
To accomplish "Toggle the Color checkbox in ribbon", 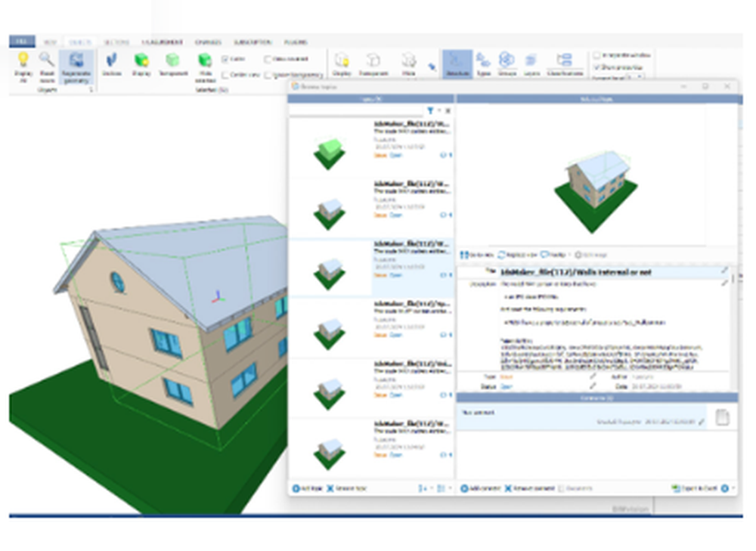I will point(225,59).
